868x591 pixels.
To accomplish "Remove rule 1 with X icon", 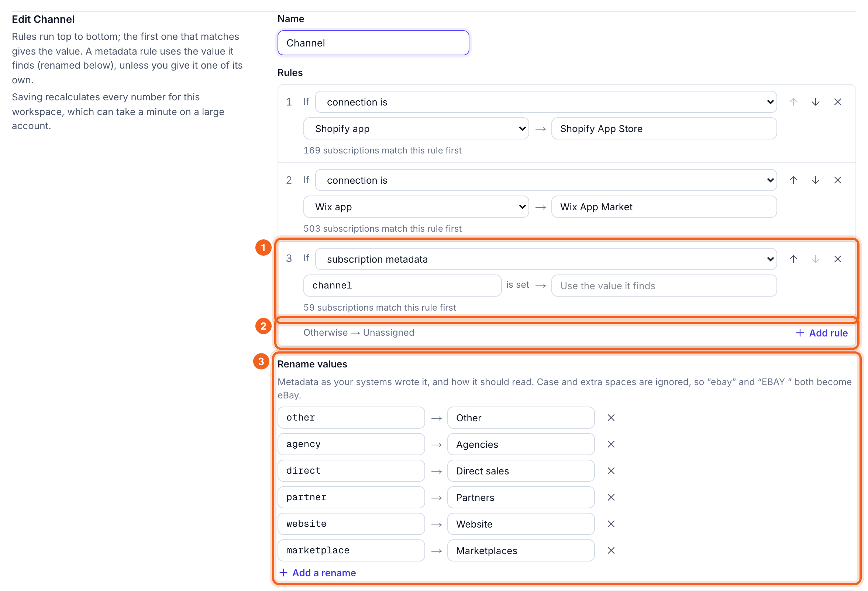I will tap(837, 102).
